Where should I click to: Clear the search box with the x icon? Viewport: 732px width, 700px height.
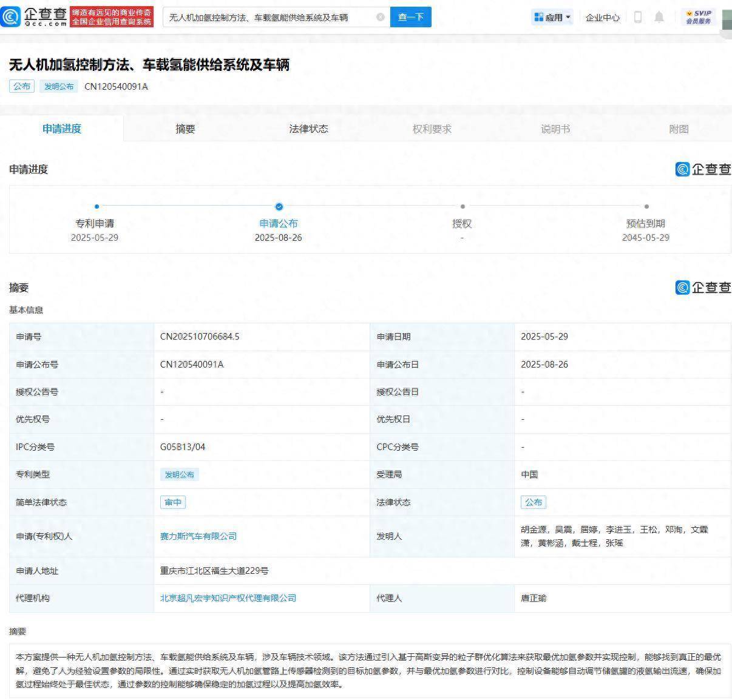(x=381, y=17)
